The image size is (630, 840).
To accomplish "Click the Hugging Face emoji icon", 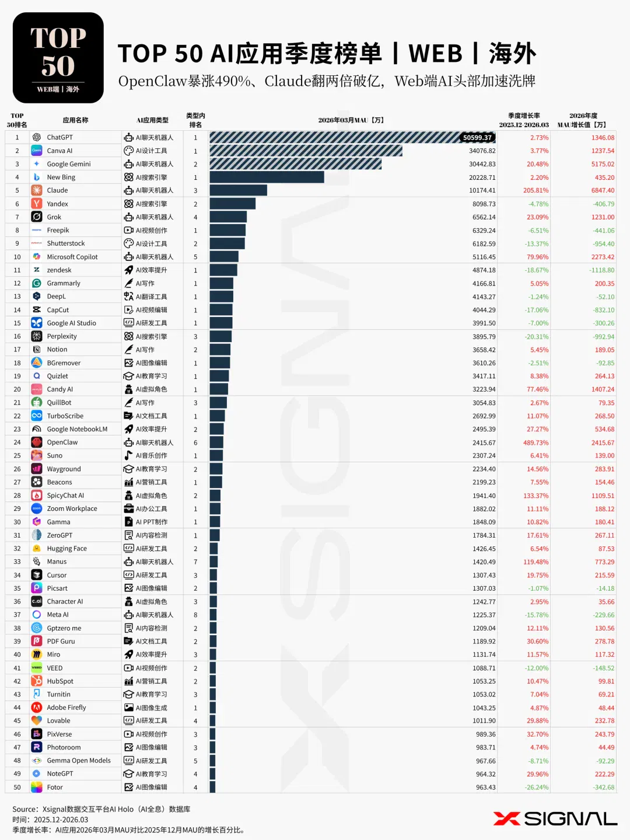I will pyautogui.click(x=36, y=549).
